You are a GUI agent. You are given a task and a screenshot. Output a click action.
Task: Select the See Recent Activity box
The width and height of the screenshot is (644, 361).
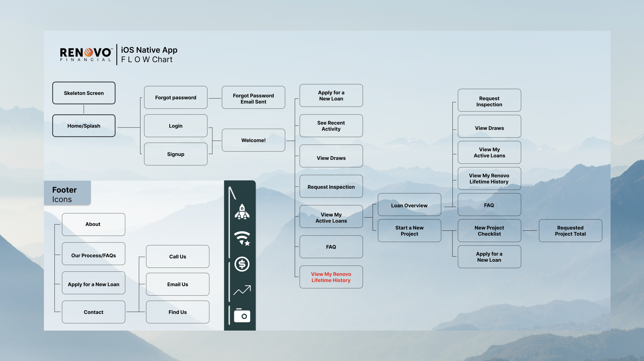point(331,126)
